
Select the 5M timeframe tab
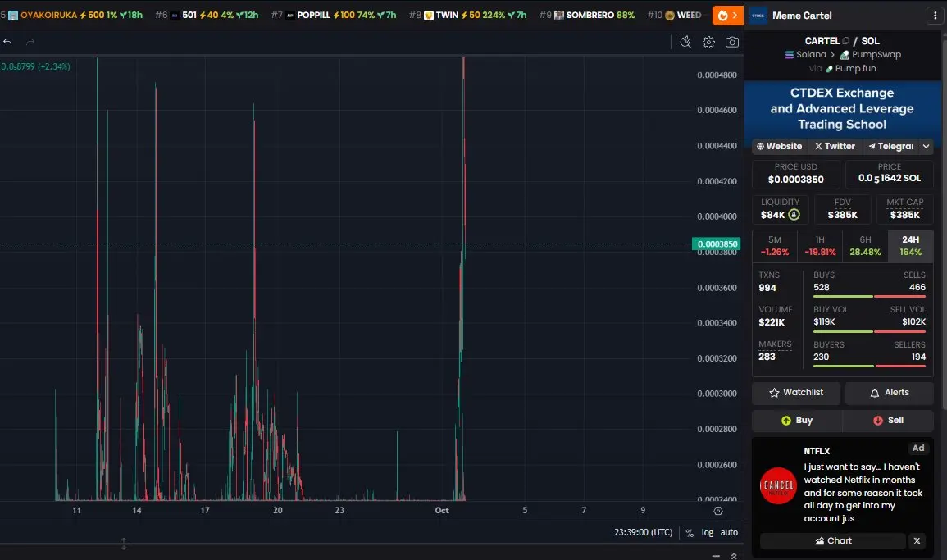point(774,246)
